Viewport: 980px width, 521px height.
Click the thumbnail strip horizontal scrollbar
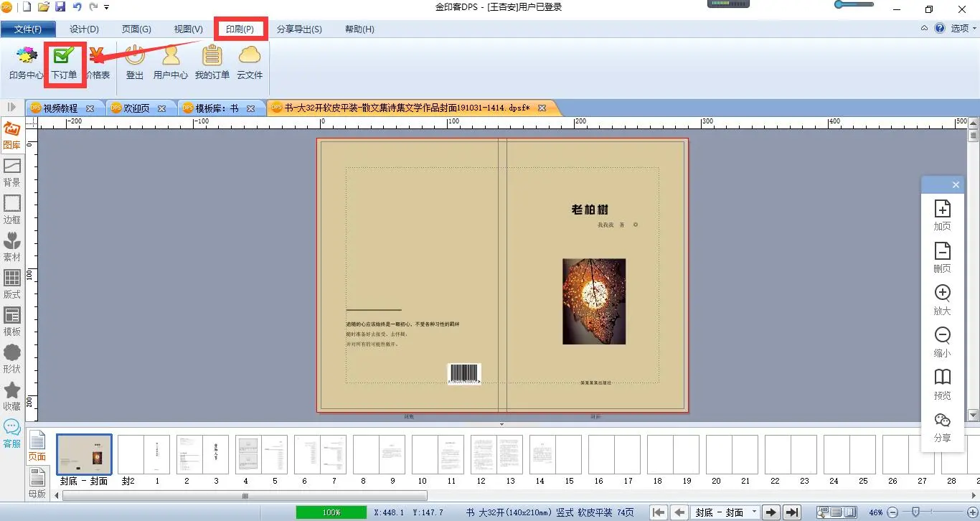click(245, 495)
